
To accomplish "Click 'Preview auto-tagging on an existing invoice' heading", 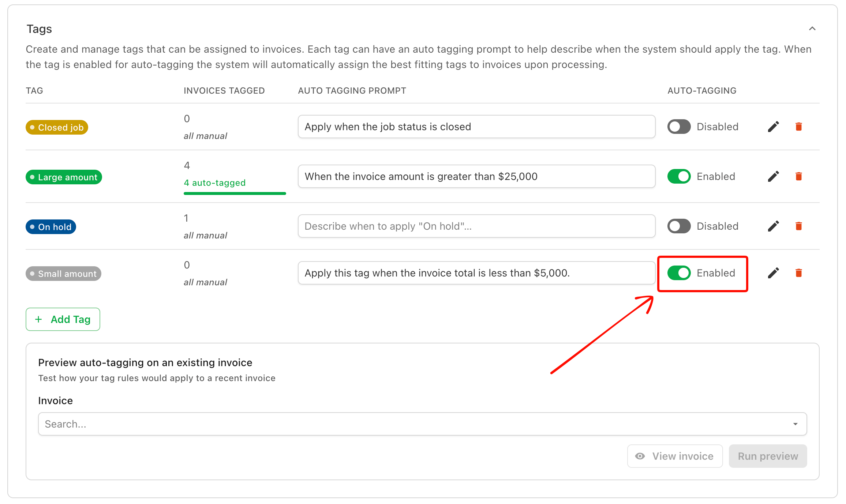I will (x=145, y=362).
